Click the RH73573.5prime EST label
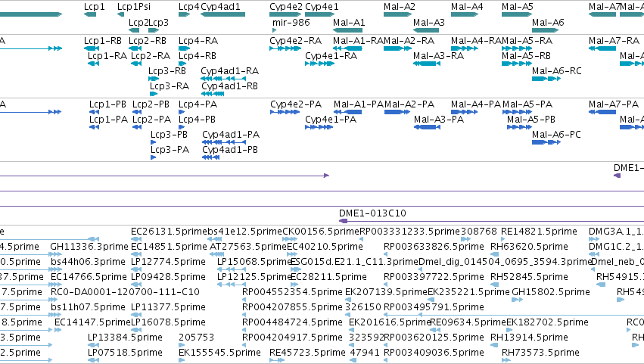Viewport: 644px width, 364px height. pyautogui.click(x=540, y=353)
